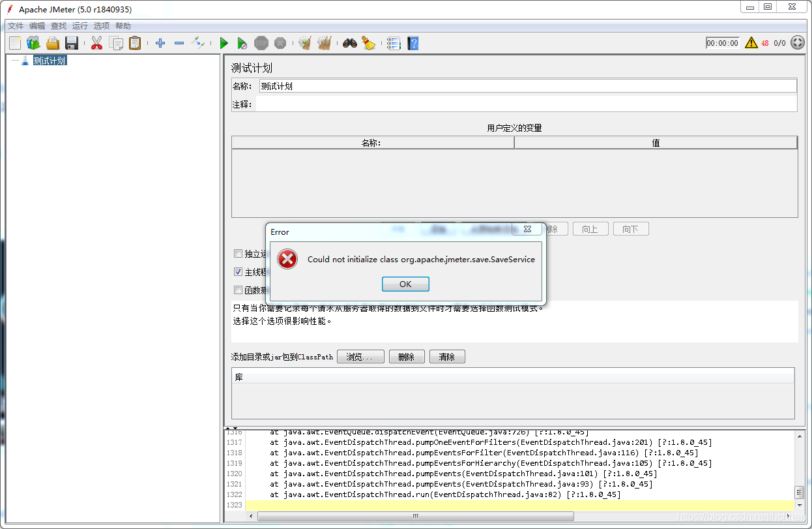Click the Save floppy disk icon
This screenshot has width=812, height=529.
pyautogui.click(x=72, y=43)
